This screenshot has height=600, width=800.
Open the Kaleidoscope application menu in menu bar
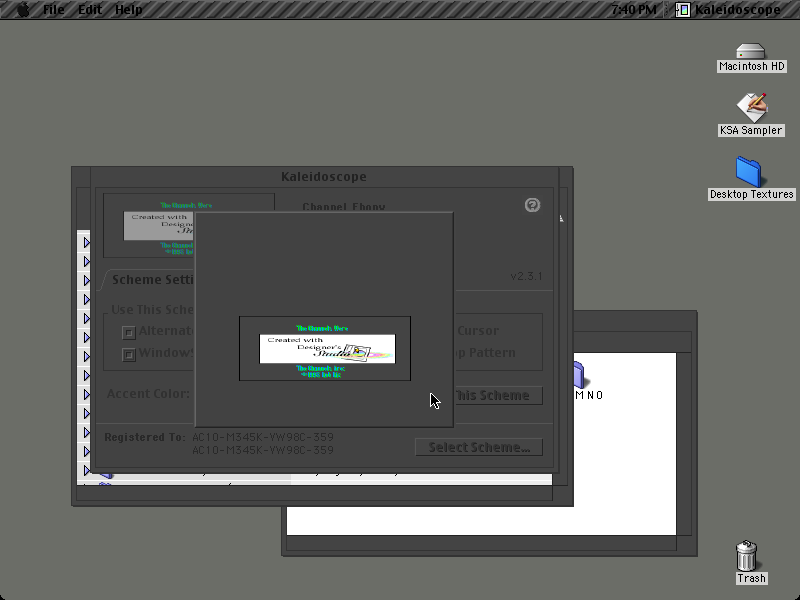pos(730,9)
